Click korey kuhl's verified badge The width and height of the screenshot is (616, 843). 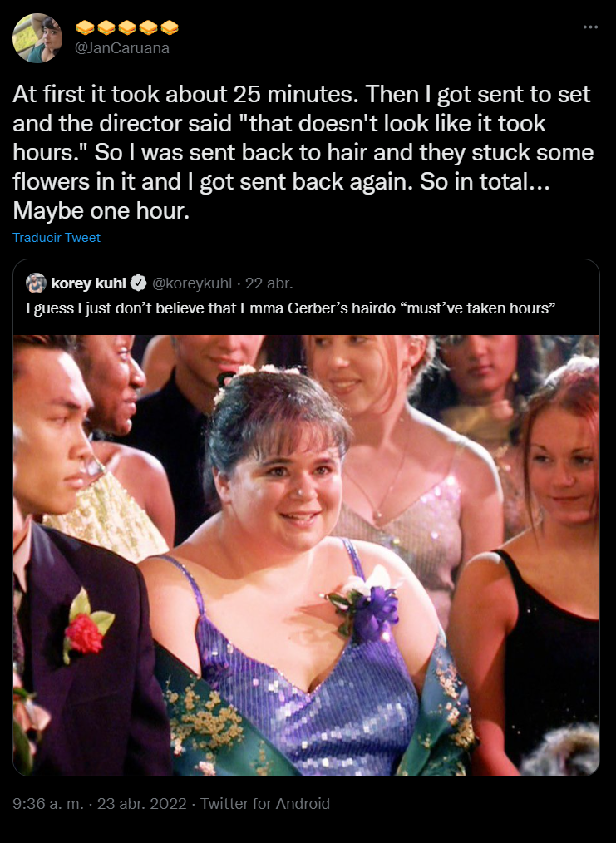click(x=139, y=283)
